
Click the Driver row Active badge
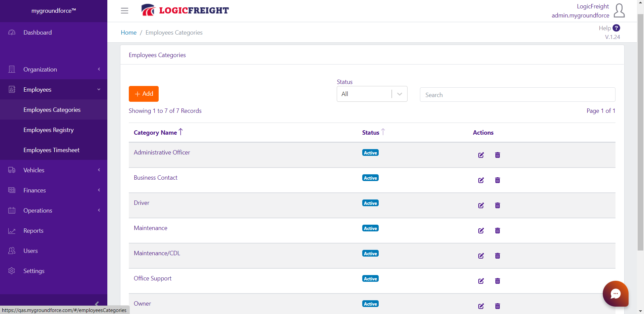370,203
